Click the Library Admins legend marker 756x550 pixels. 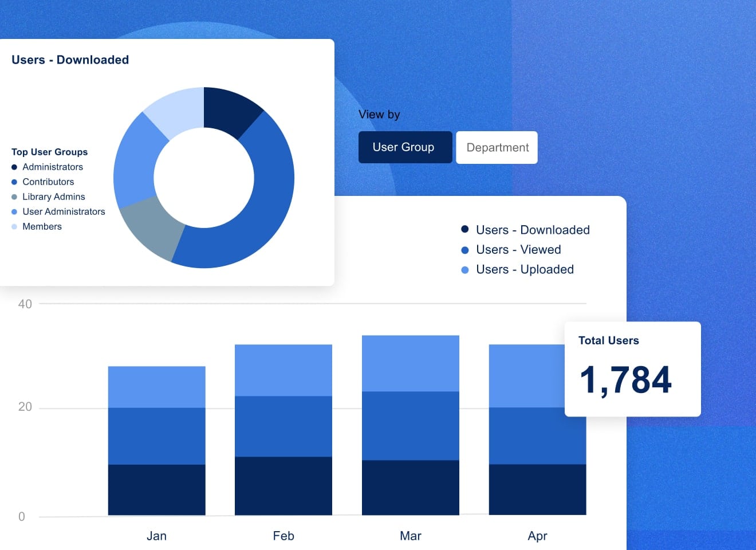click(x=14, y=197)
